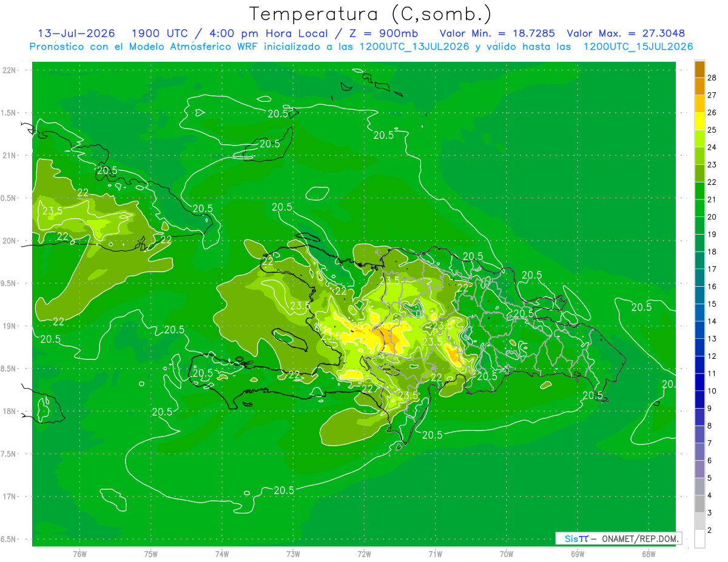Click the '12' label on the color scale
Viewport: 728px width, 562px height.
(x=713, y=356)
